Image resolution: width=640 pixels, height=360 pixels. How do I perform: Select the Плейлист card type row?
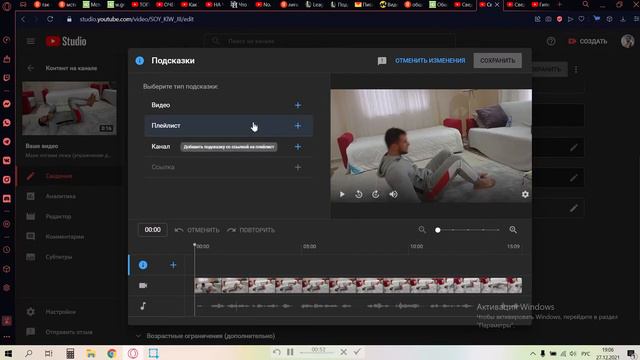pyautogui.click(x=229, y=126)
